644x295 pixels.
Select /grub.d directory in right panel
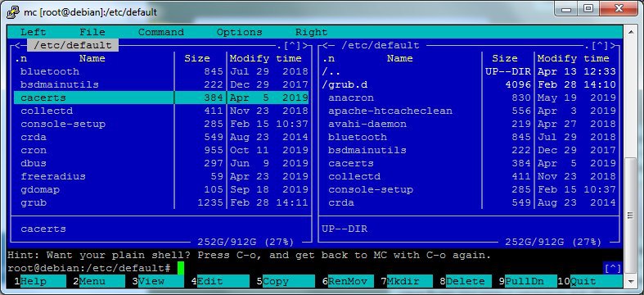click(x=469, y=84)
